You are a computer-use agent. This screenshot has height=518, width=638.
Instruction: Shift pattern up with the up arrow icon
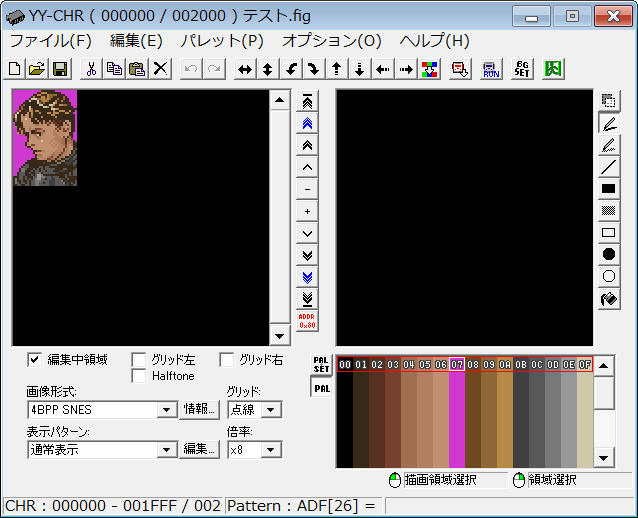pos(336,69)
